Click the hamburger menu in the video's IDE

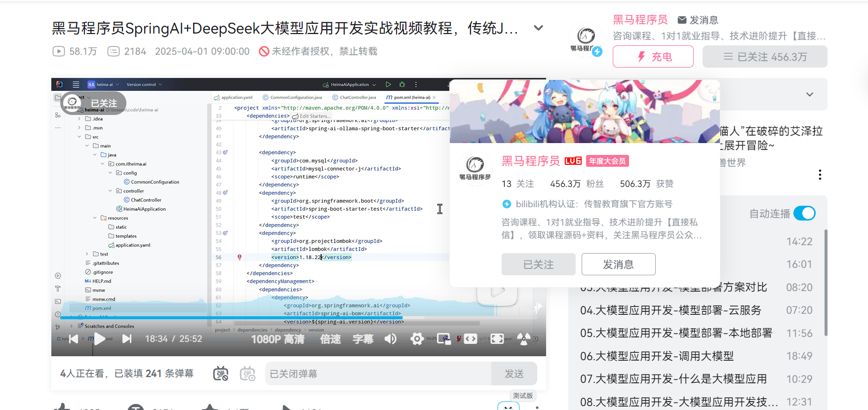[76, 84]
